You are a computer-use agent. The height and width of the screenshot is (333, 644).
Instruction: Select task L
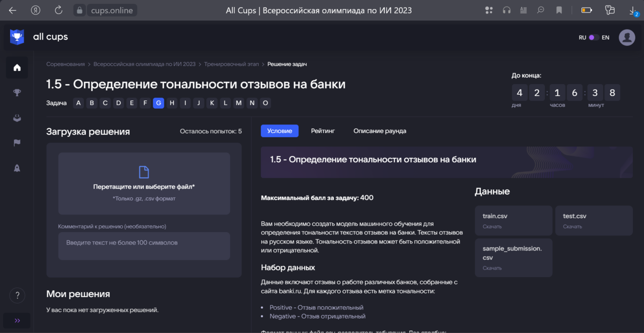tap(225, 103)
